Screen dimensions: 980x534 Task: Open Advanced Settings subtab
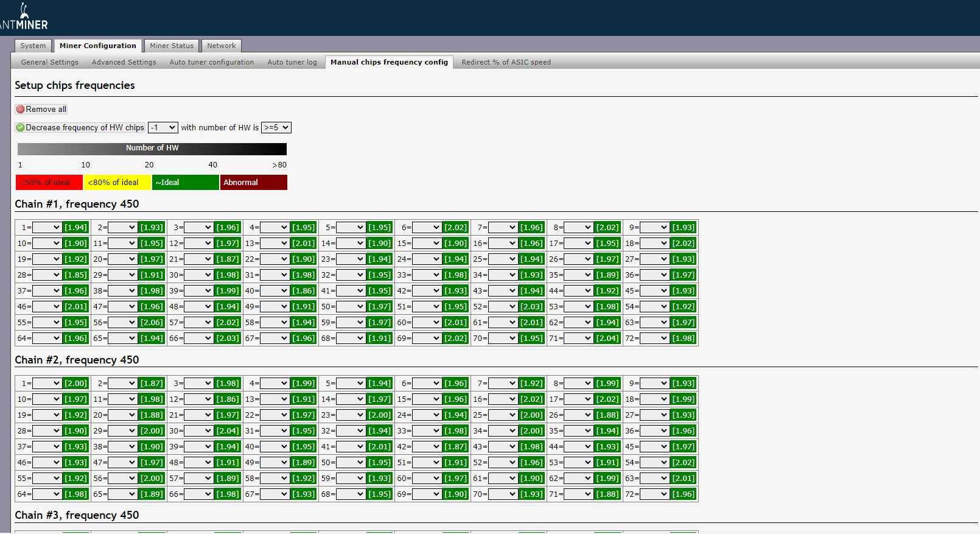pos(124,62)
